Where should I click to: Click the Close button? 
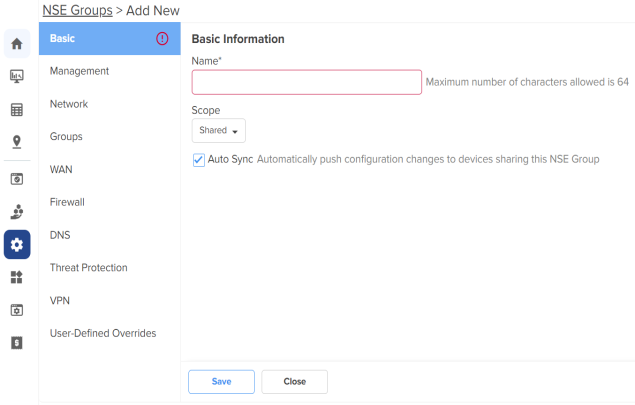[x=294, y=382]
